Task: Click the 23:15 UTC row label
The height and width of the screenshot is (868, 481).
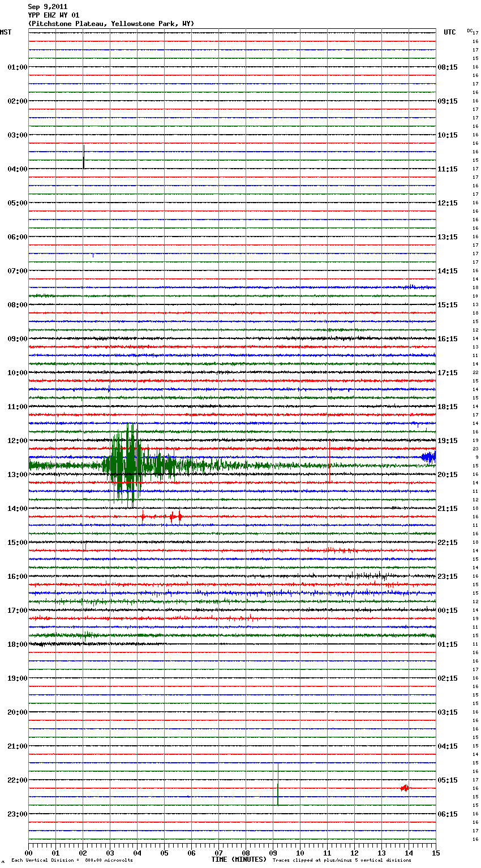Action: pos(447,577)
